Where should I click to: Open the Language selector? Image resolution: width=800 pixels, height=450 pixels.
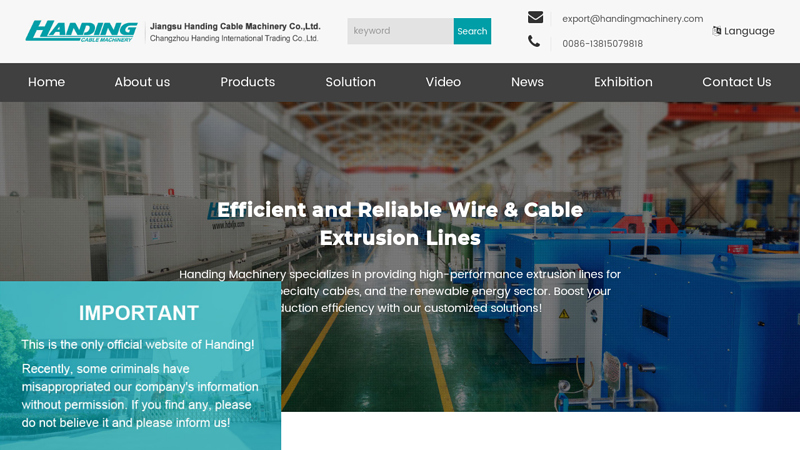(x=743, y=31)
